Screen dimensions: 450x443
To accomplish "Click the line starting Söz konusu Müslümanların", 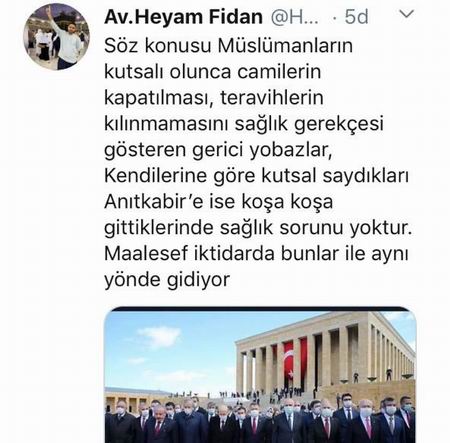I will [x=228, y=45].
